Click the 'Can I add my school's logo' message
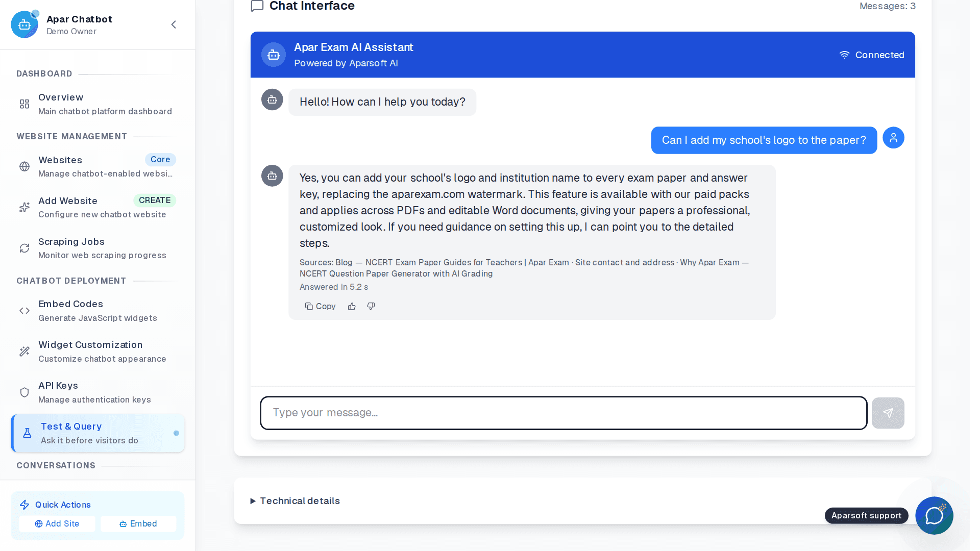 764,140
